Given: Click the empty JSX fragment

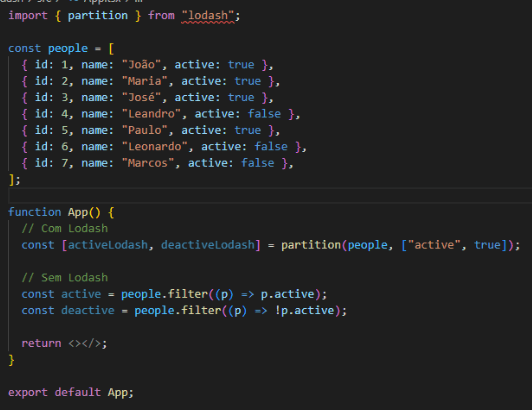Looking at the screenshot, I should tap(84, 343).
